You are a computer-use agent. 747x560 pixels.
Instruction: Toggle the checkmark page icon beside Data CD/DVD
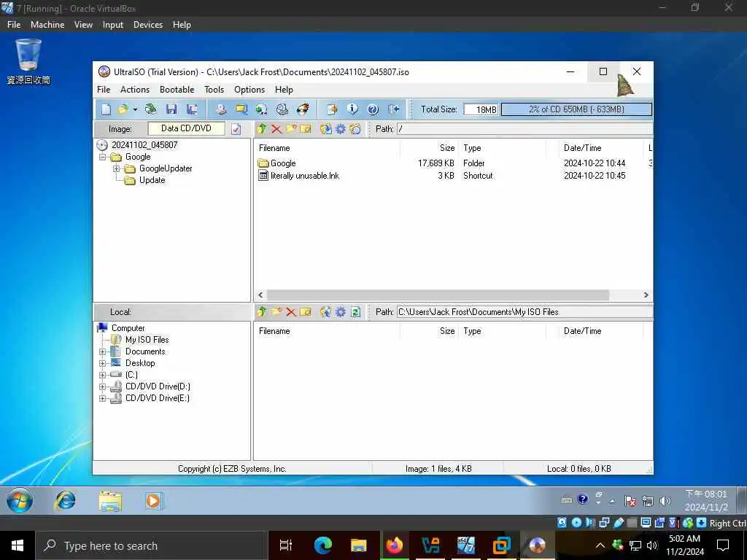coord(236,129)
